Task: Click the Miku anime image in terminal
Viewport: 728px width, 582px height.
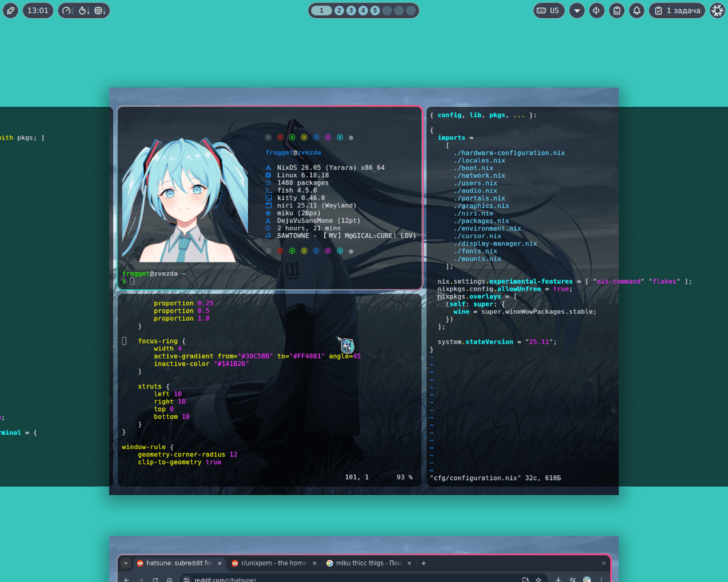Action: click(185, 200)
